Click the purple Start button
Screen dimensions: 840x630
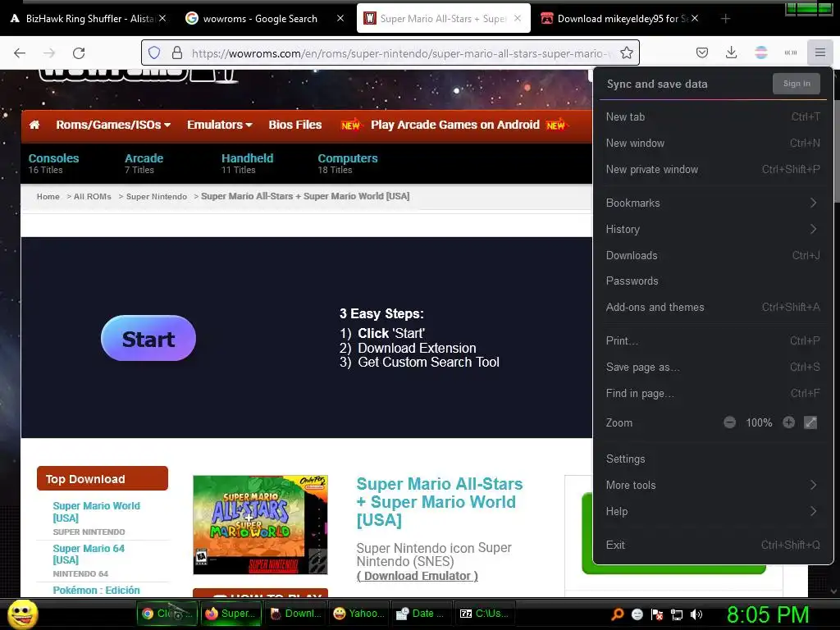tap(148, 339)
